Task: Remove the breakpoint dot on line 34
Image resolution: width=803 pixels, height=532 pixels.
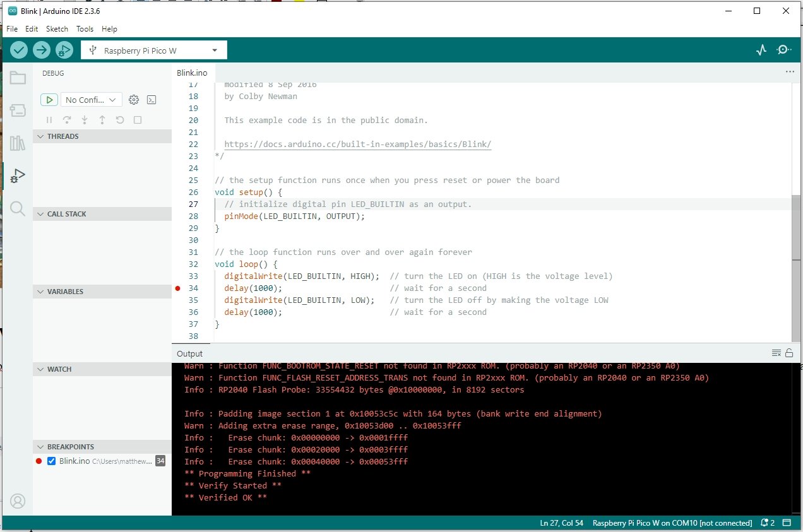Action: 178,288
